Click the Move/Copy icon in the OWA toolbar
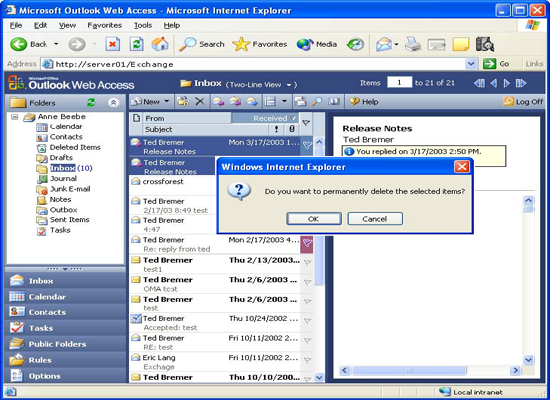 (x=183, y=102)
